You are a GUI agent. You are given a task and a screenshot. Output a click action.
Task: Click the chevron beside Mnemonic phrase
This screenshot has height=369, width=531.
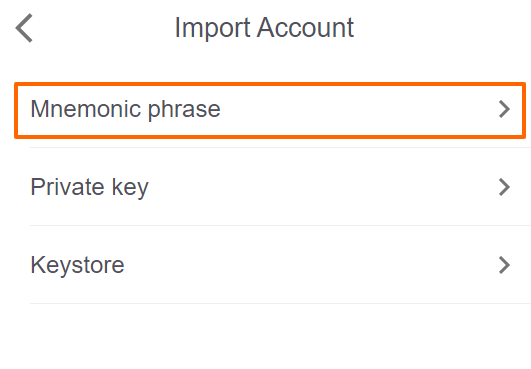tap(504, 109)
